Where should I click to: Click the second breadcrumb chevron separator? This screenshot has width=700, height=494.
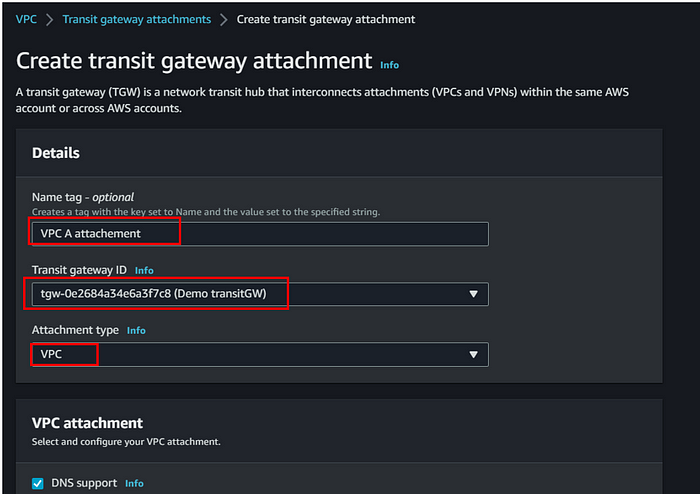[x=224, y=20]
